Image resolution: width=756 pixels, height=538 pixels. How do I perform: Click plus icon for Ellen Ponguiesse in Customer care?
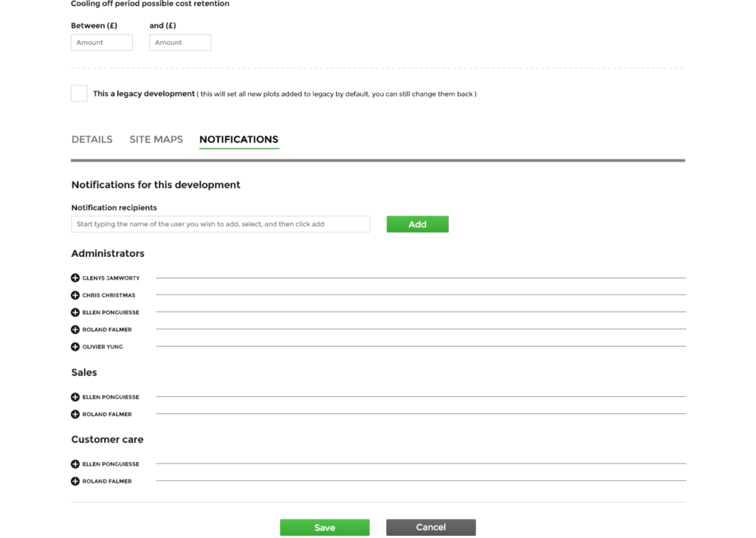click(75, 464)
